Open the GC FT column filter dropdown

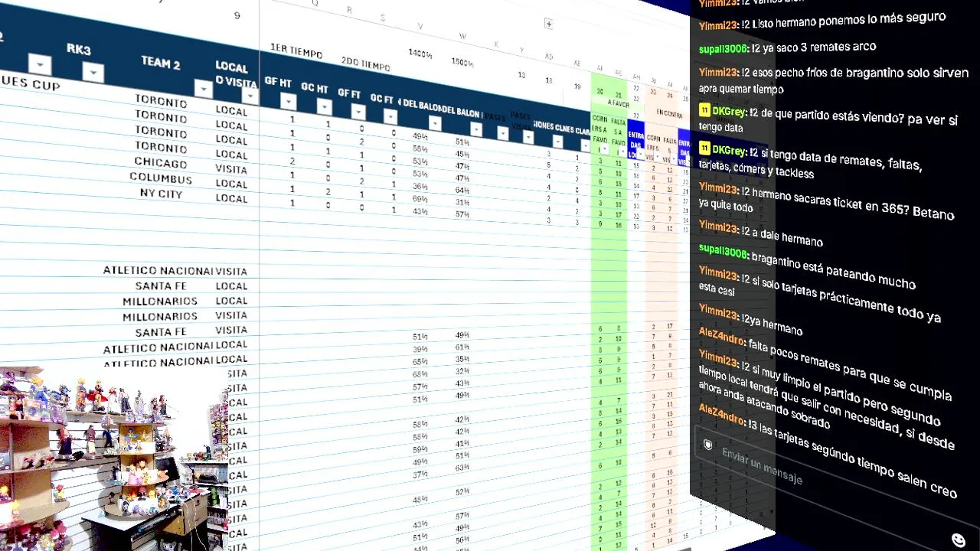tap(390, 116)
